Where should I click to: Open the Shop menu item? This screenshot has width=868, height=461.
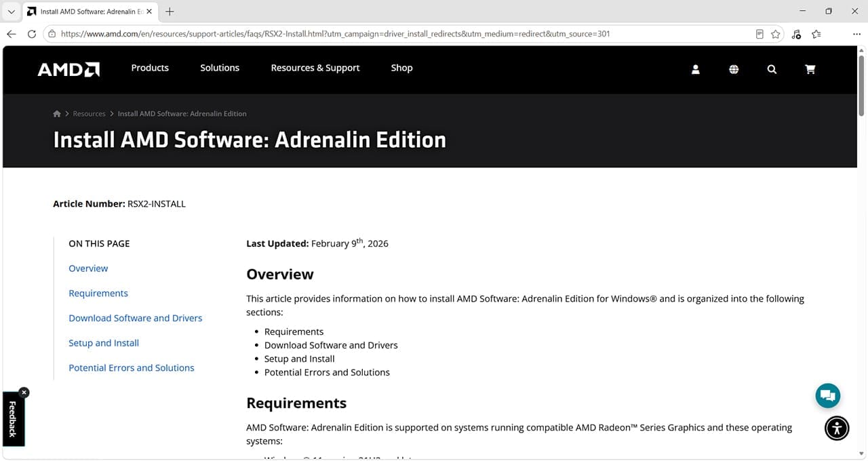tap(401, 68)
